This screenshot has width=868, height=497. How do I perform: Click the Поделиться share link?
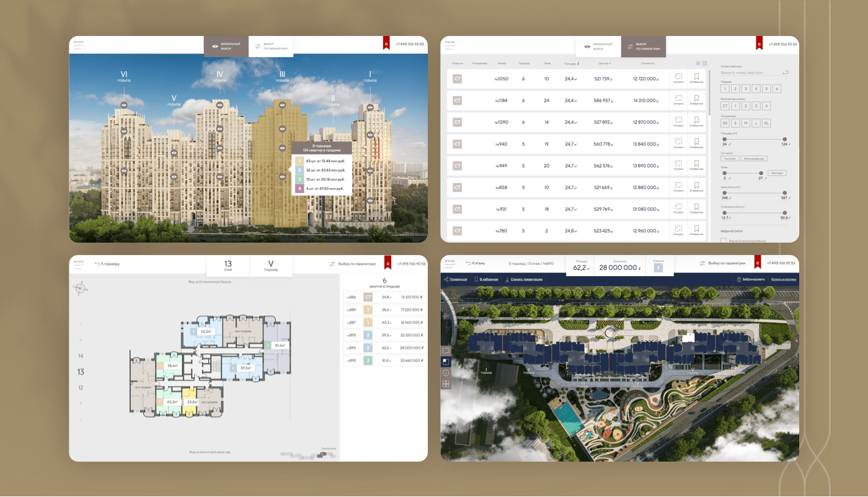pos(456,279)
